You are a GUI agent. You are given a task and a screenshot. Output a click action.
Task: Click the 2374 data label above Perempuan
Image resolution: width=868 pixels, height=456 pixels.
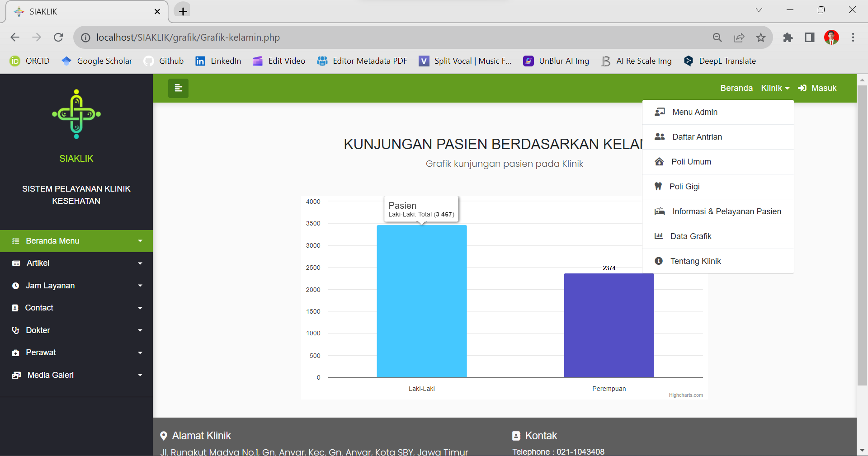[609, 268]
